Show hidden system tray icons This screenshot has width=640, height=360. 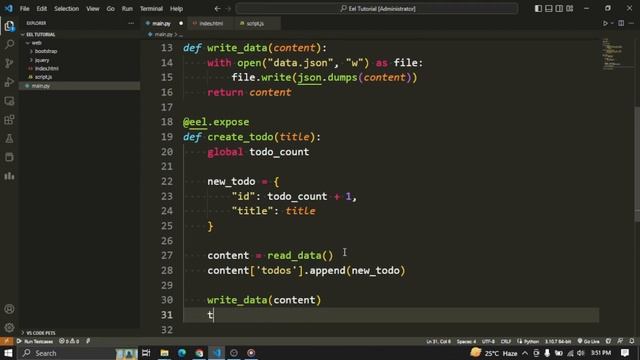(x=525, y=353)
